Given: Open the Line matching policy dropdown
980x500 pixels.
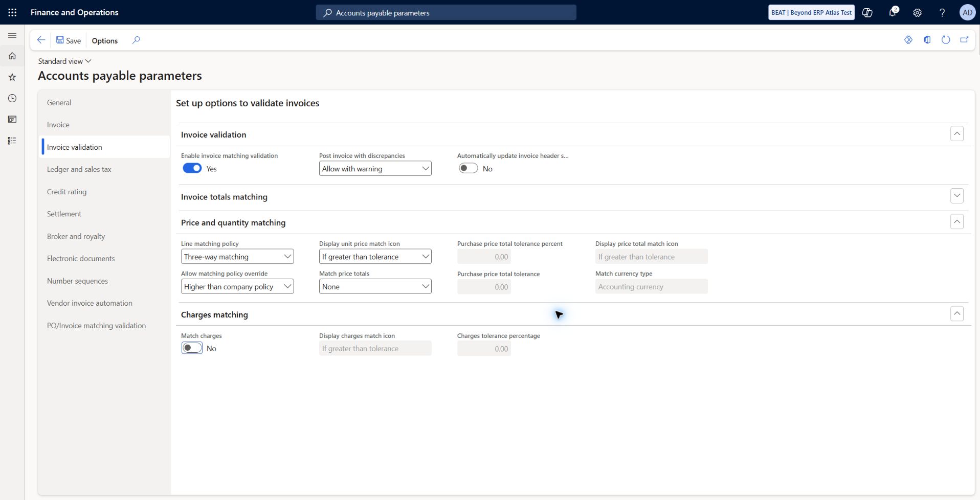Looking at the screenshot, I should (237, 257).
